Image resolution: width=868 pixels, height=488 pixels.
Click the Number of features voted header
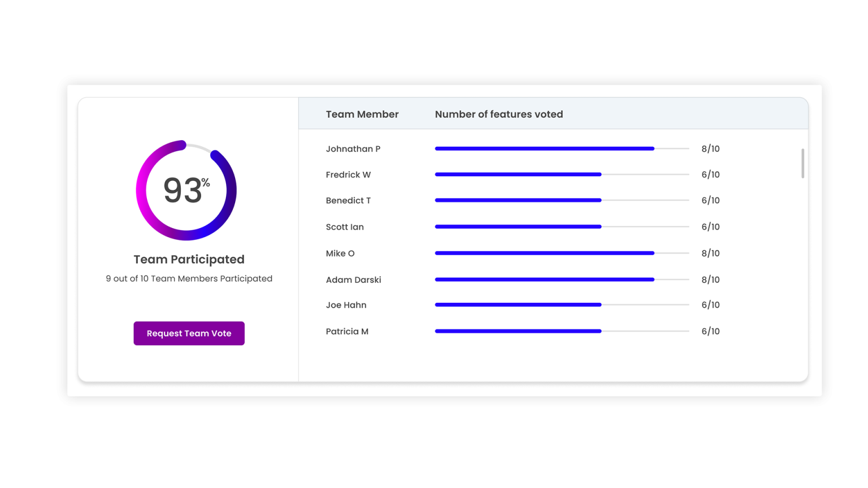coord(499,114)
